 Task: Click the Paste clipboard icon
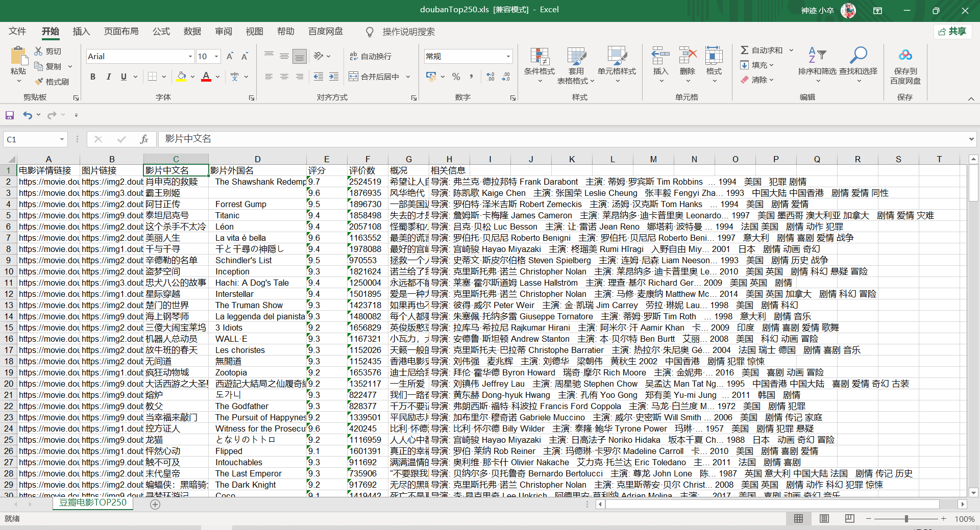point(18,56)
